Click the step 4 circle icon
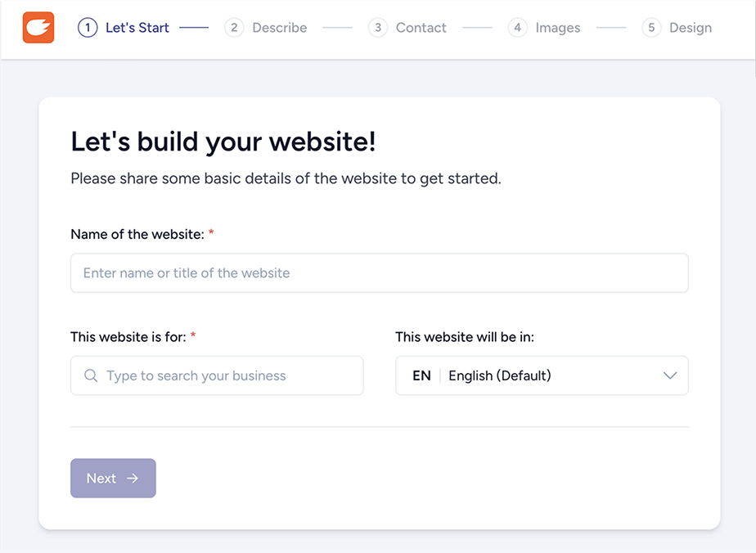Viewport: 756px width, 553px height. (x=517, y=27)
